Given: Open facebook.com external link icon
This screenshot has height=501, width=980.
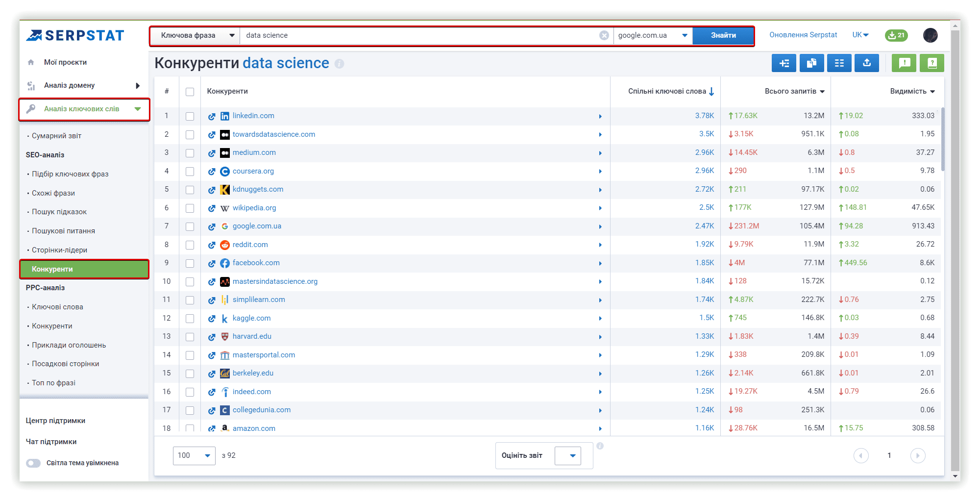Looking at the screenshot, I should [x=212, y=263].
